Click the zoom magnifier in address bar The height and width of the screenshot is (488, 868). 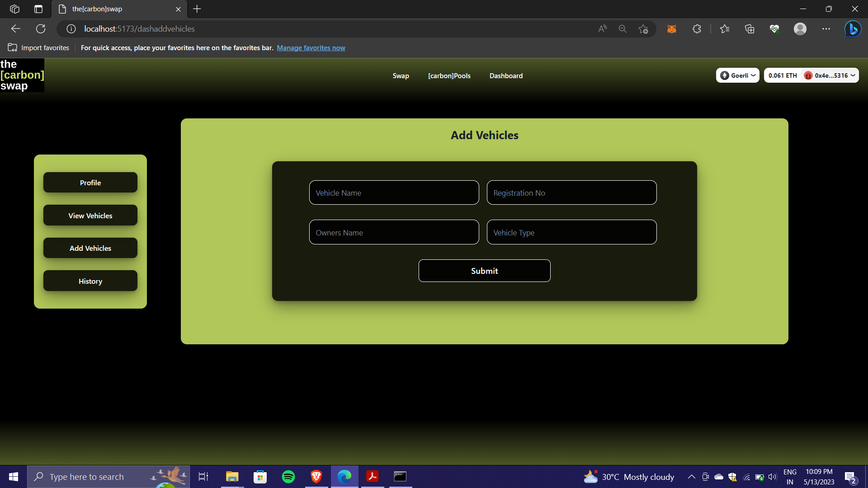(623, 28)
